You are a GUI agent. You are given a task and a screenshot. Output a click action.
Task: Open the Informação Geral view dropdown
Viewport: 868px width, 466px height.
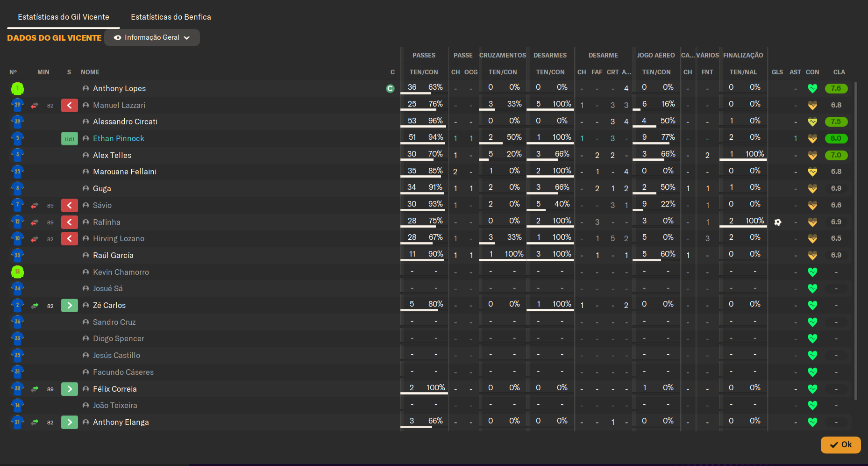(x=152, y=37)
